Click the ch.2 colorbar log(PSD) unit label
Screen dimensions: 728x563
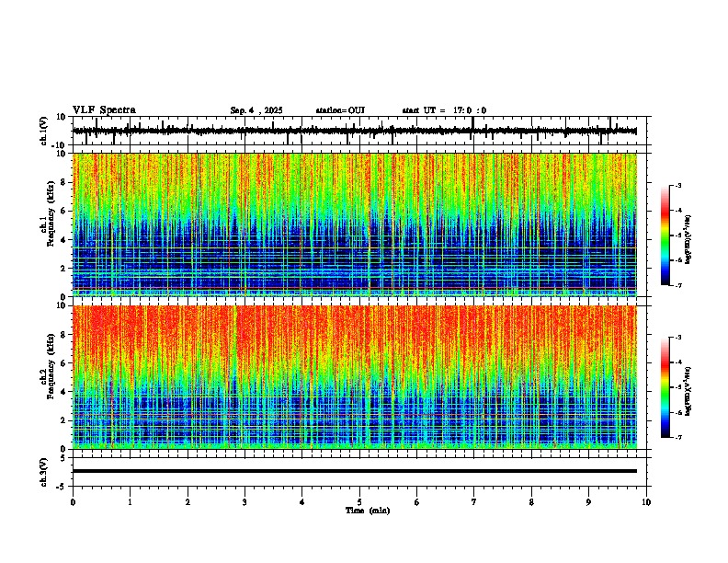tap(688, 391)
